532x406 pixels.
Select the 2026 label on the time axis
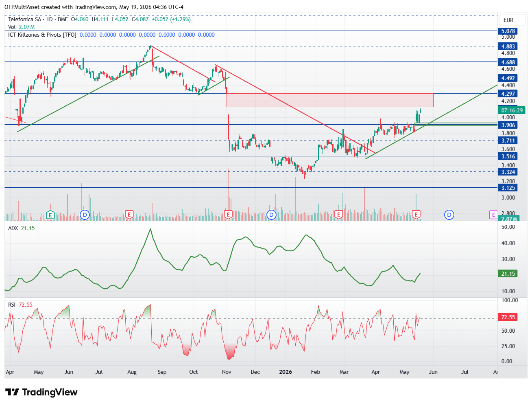coord(286,372)
